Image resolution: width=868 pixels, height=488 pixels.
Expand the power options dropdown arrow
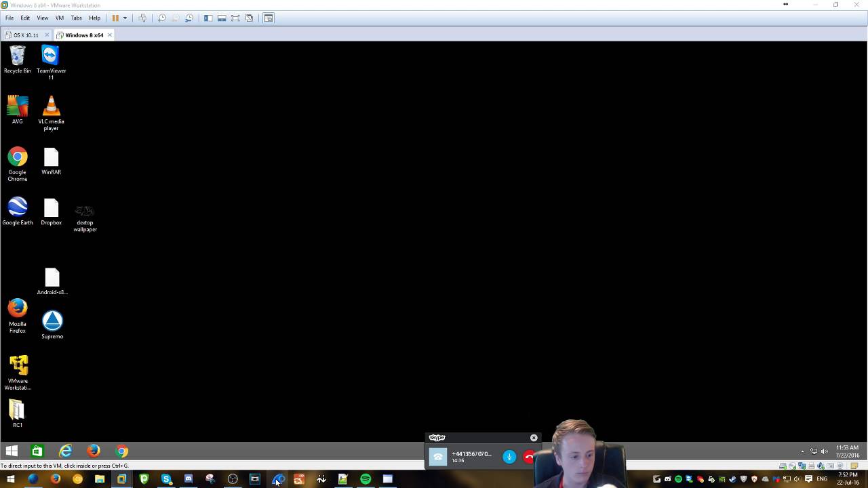tap(125, 18)
